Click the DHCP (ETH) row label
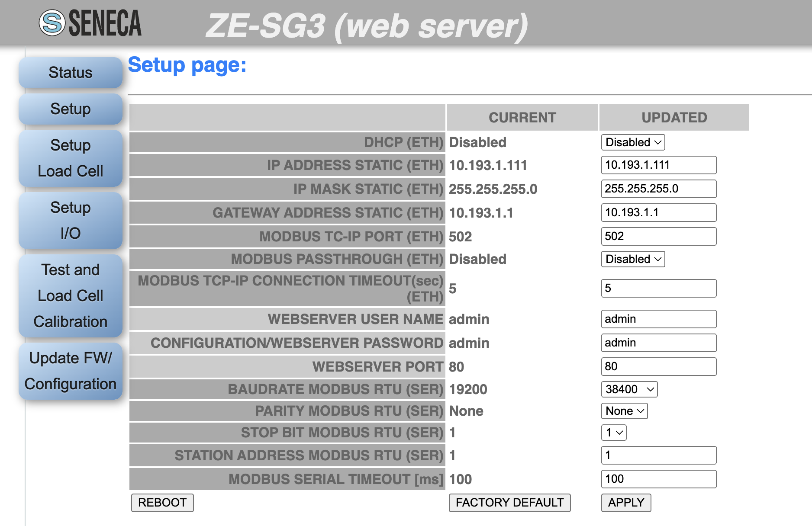Screen dimensions: 812x526 404,142
